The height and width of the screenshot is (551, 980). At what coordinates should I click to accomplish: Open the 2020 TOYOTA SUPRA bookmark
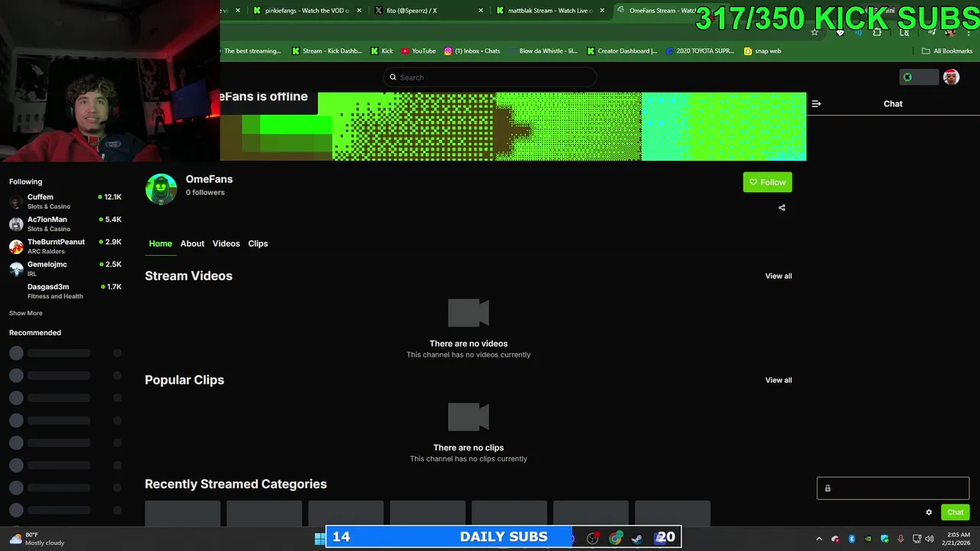pyautogui.click(x=700, y=51)
